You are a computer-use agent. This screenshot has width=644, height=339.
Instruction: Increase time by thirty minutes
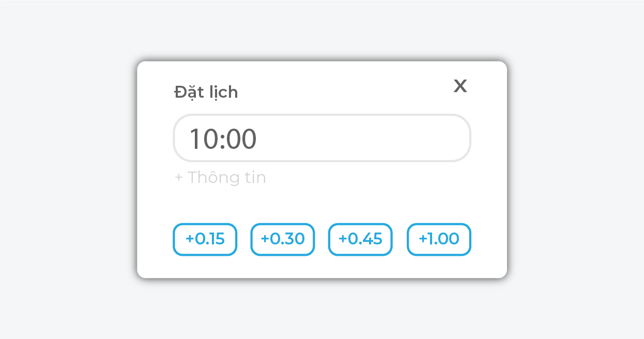click(x=283, y=239)
